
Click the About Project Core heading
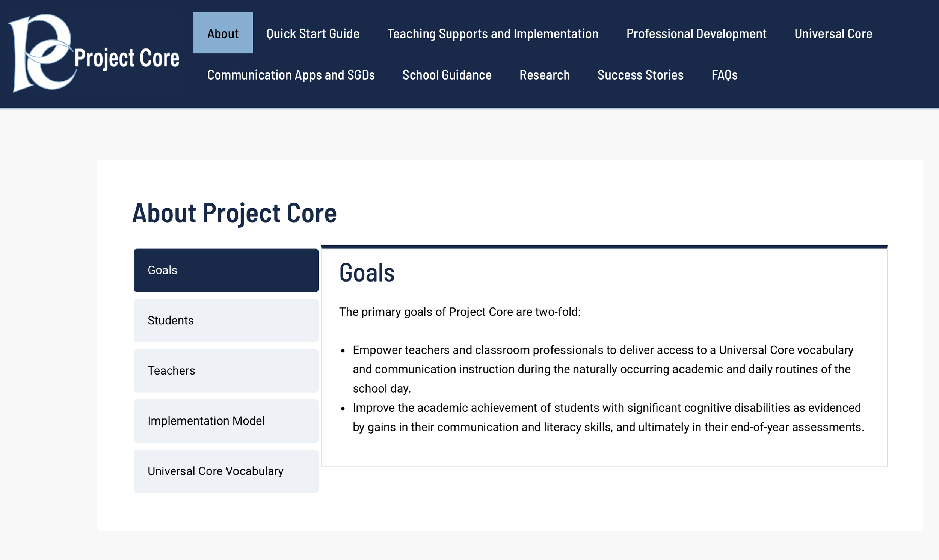[x=234, y=213]
